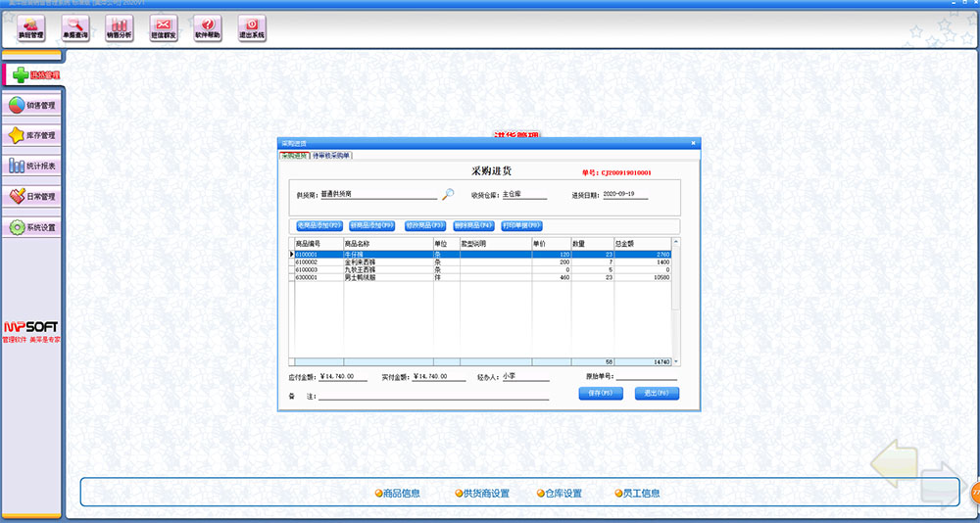Open the 单据查询 toolbar icon

pos(75,27)
